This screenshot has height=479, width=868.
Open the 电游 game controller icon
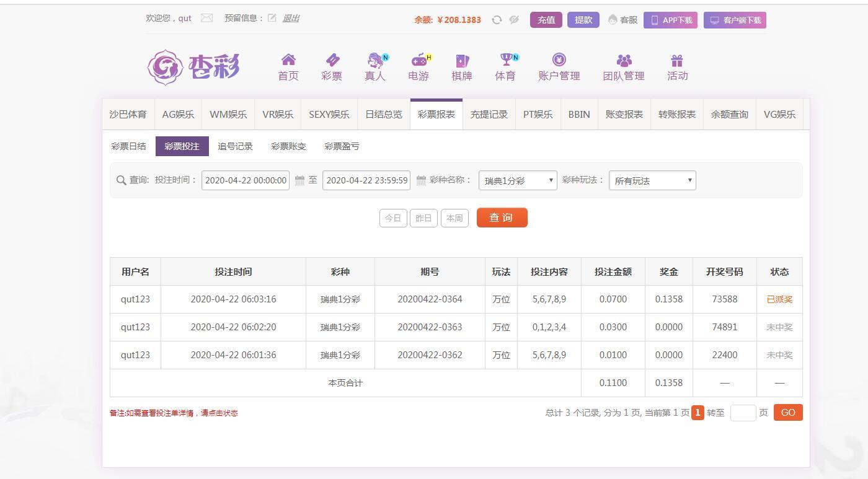point(419,60)
